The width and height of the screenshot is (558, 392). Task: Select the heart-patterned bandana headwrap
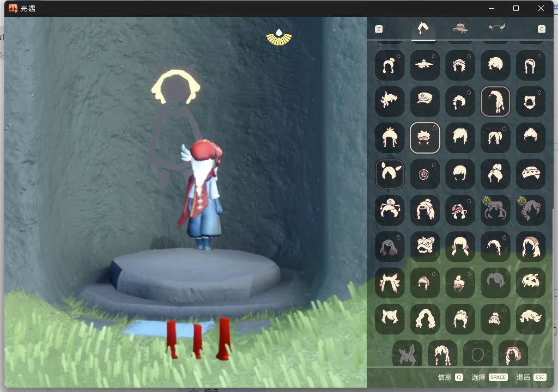(531, 174)
